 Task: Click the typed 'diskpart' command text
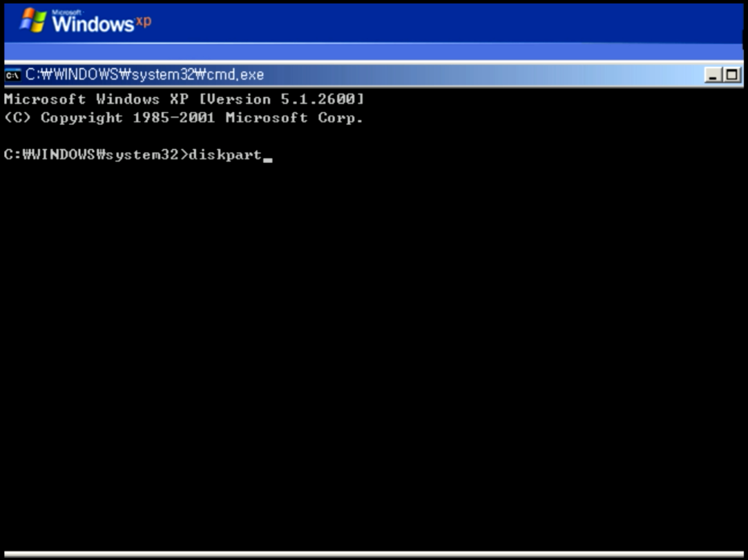[225, 155]
